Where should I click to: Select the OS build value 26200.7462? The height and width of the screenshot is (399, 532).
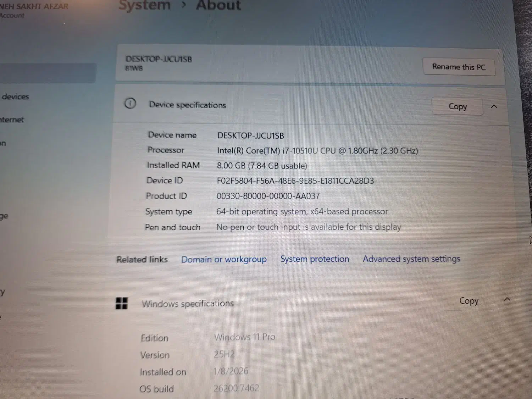(x=236, y=388)
